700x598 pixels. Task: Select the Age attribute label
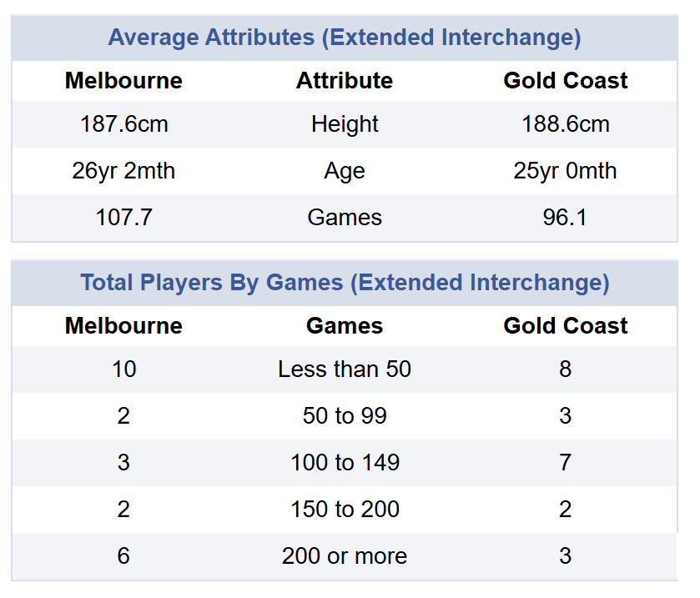click(x=344, y=171)
